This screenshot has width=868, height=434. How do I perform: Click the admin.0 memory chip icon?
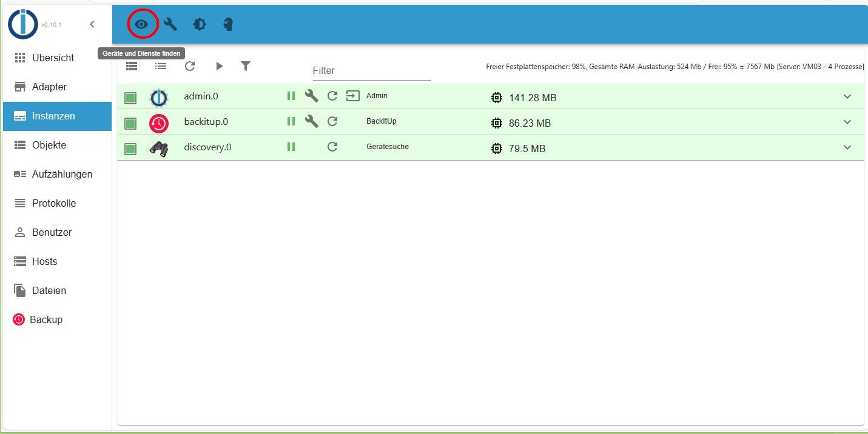pos(497,98)
